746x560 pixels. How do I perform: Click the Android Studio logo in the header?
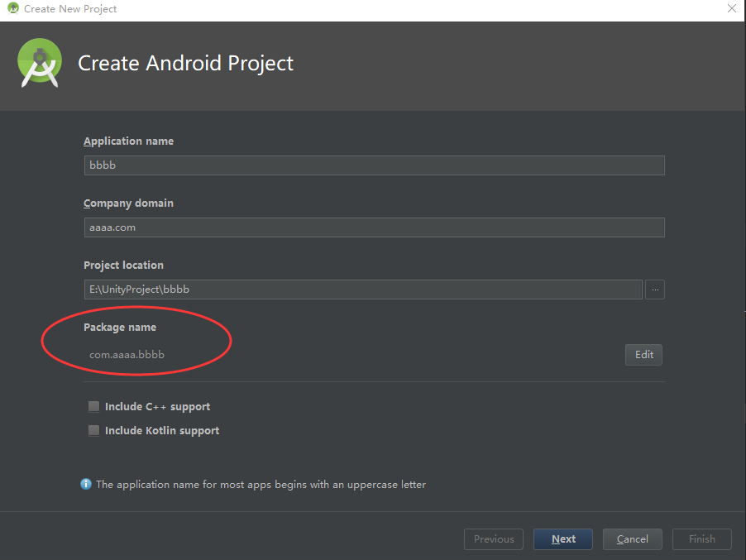point(39,62)
